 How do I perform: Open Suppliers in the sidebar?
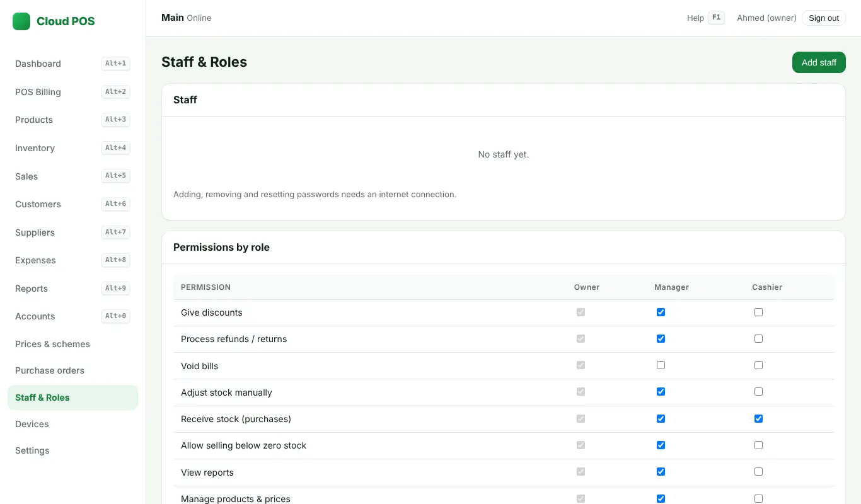(72, 232)
